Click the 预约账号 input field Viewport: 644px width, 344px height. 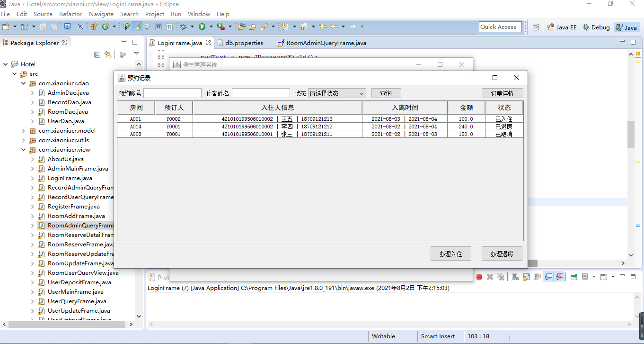(173, 93)
